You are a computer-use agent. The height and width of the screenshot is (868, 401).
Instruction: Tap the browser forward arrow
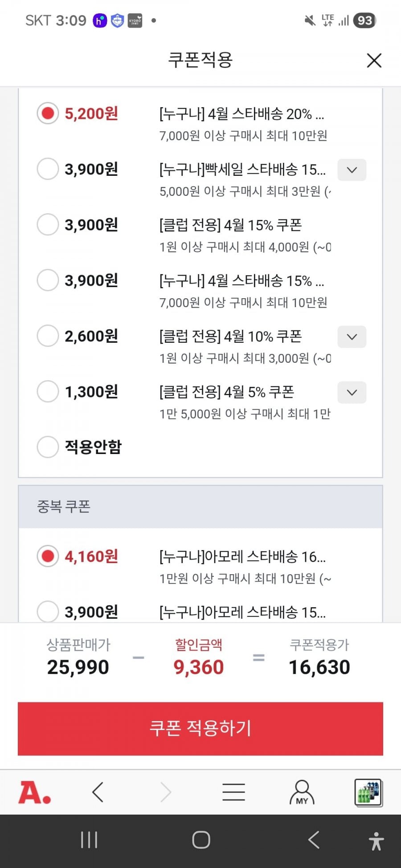[166, 793]
